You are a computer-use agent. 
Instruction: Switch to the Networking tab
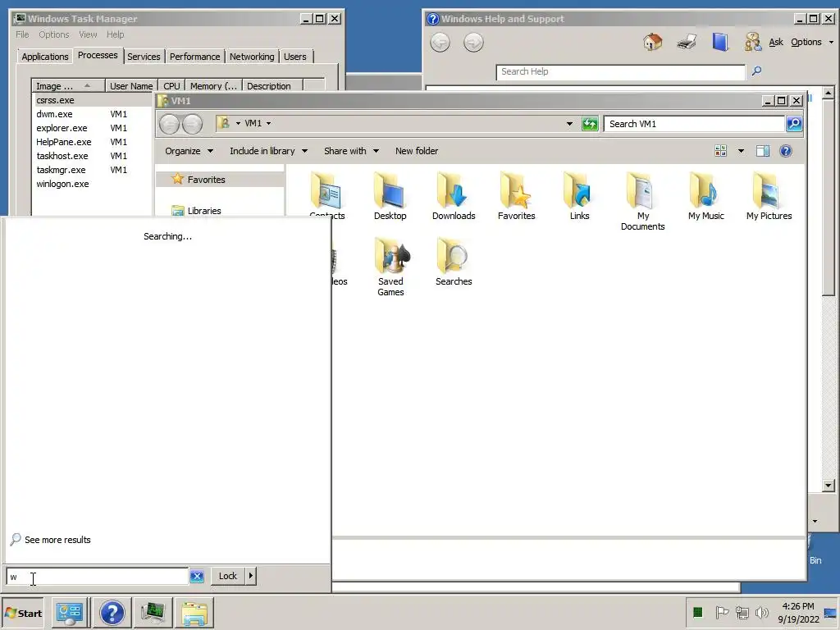(x=252, y=57)
